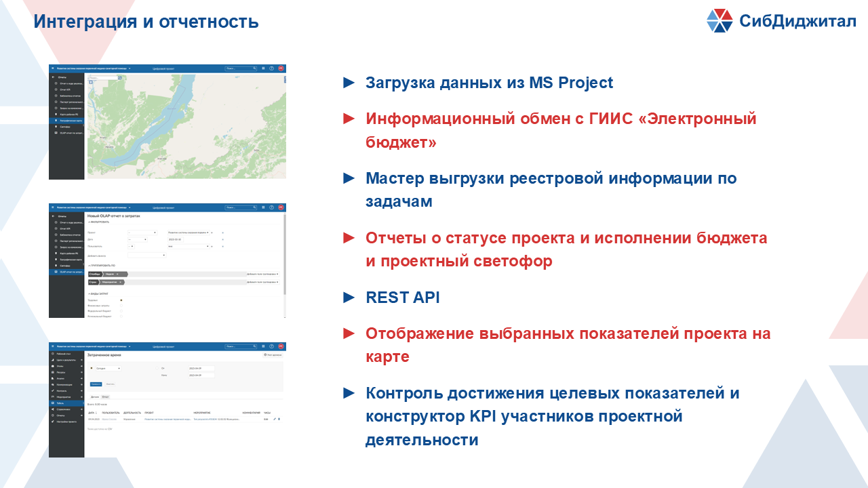Collapse the ФИЛЬТРОВАТЬ section in the OLAP screenshot
The image size is (868, 488).
pyautogui.click(x=98, y=222)
